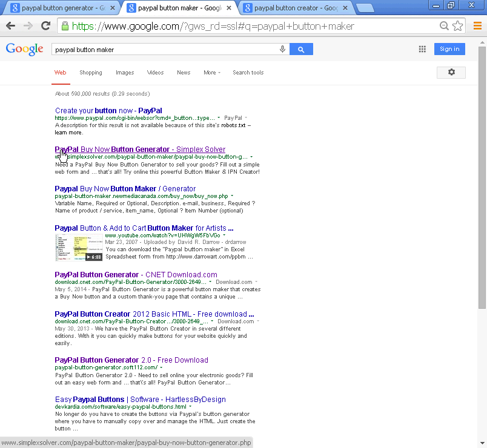Click the vertical scrollbar thumb

click(482, 177)
